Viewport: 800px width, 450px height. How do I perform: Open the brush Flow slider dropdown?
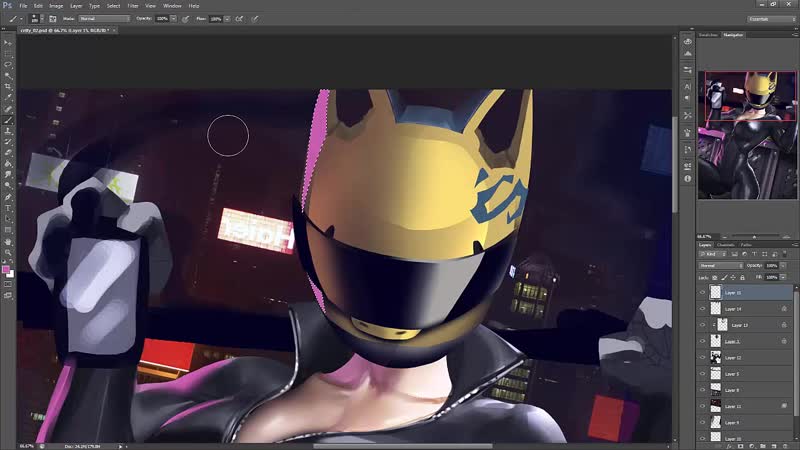pyautogui.click(x=227, y=19)
